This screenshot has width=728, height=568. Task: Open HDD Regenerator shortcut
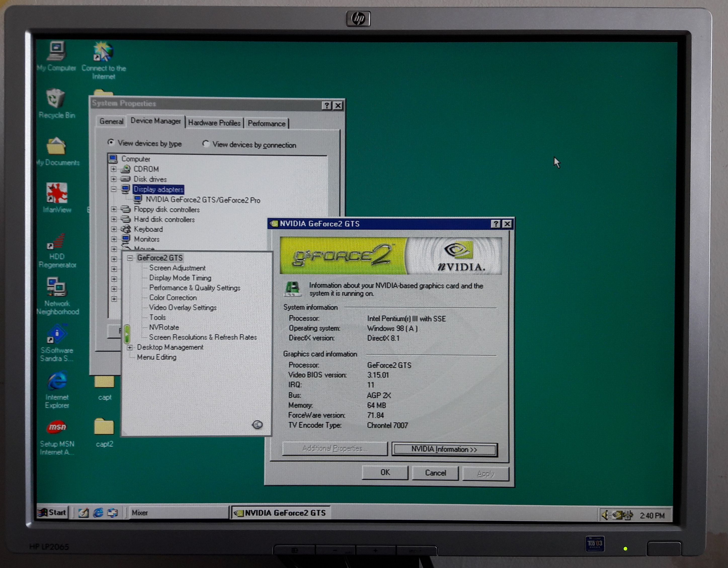point(56,241)
